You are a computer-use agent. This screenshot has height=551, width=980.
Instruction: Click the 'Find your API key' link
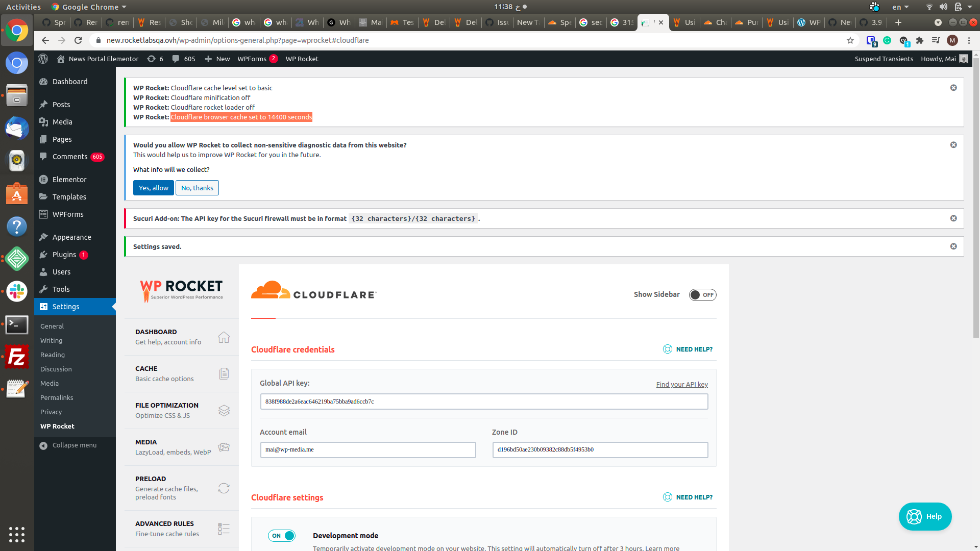(x=681, y=384)
